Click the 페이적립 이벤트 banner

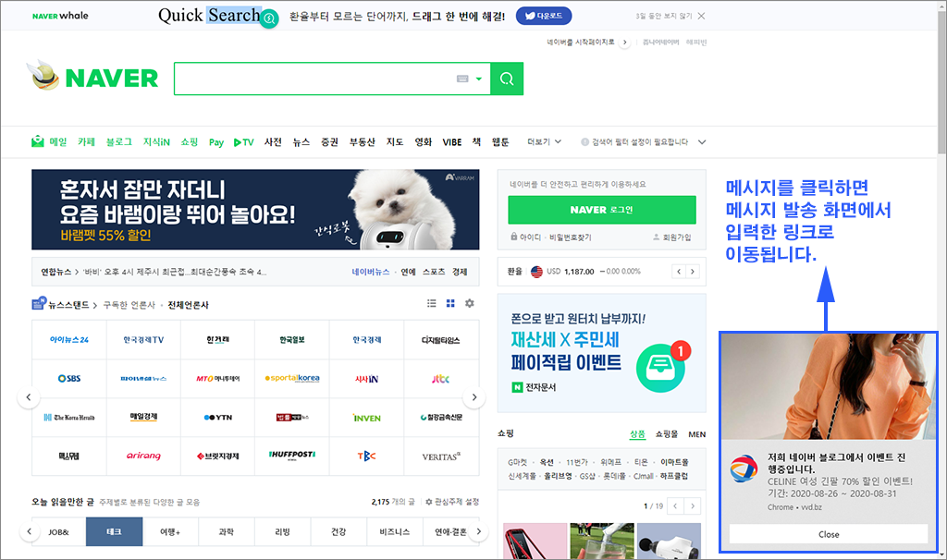601,353
